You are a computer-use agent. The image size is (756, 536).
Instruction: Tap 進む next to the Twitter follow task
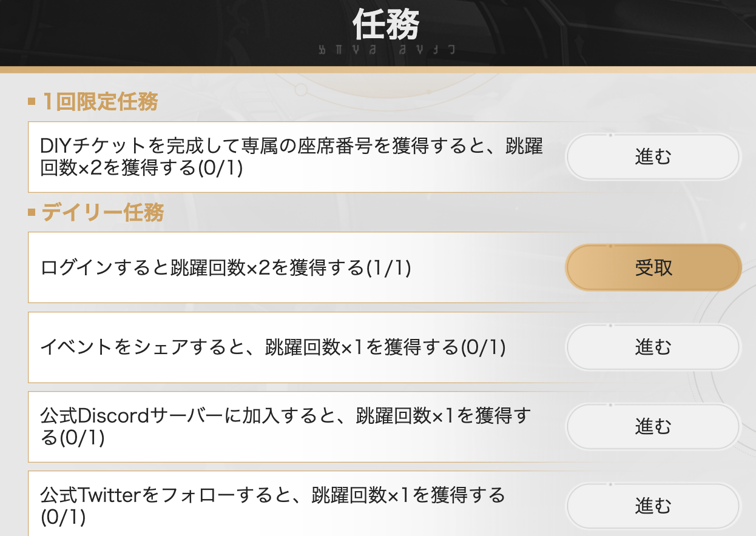pyautogui.click(x=653, y=505)
